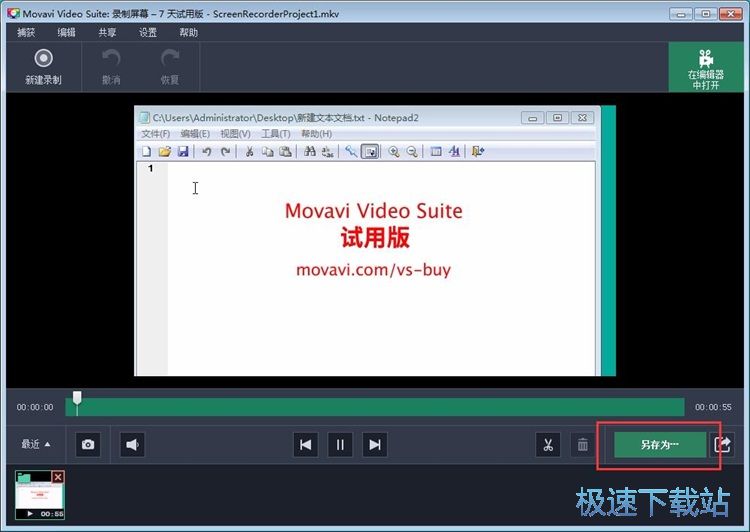Delete the fragment with the trash icon
Viewport: 750px width, 532px height.
point(583,444)
